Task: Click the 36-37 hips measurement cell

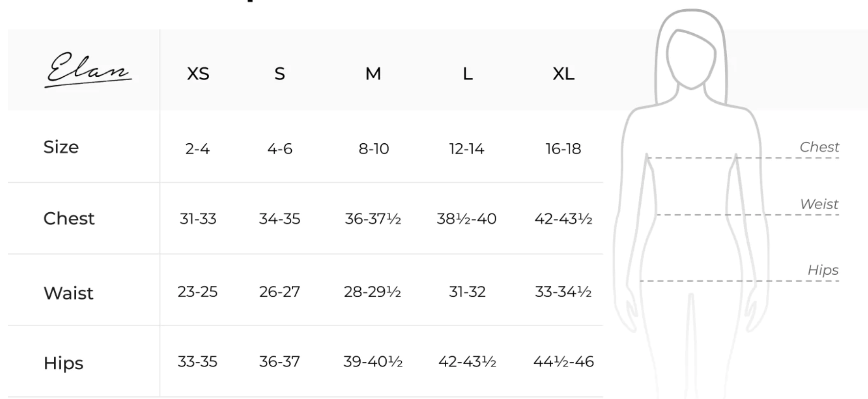Action: coord(280,362)
